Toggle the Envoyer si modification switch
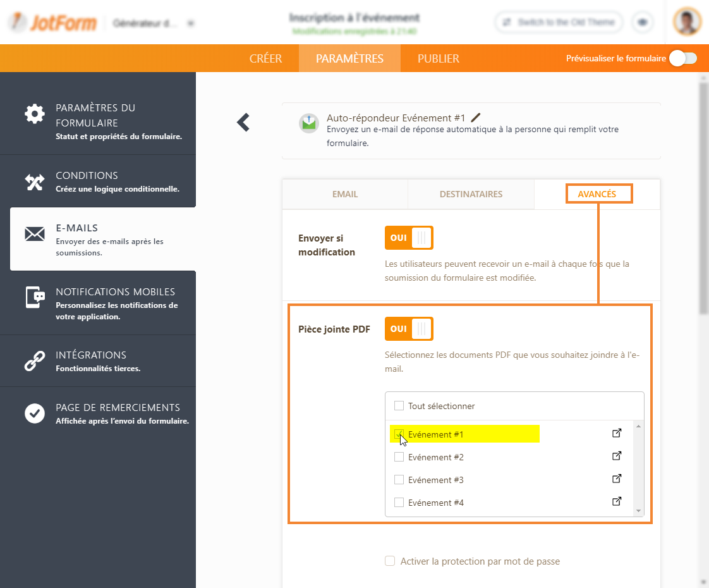709x588 pixels. pyautogui.click(x=409, y=238)
